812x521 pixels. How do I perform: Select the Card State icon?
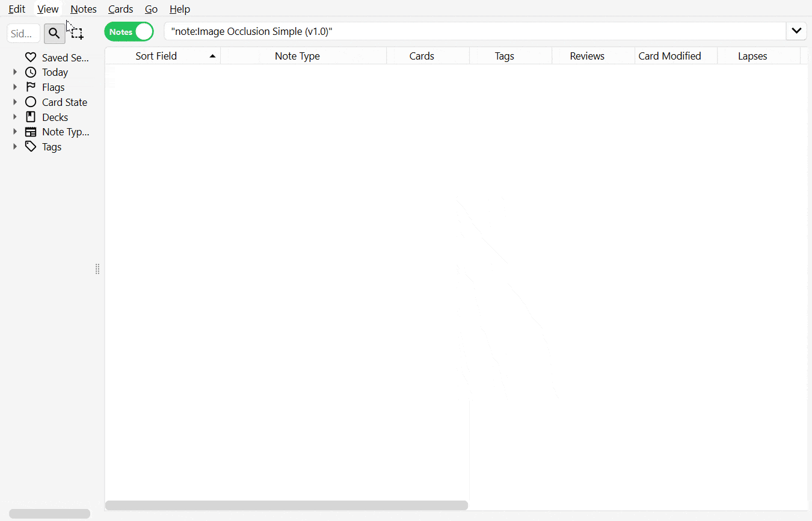pos(30,102)
